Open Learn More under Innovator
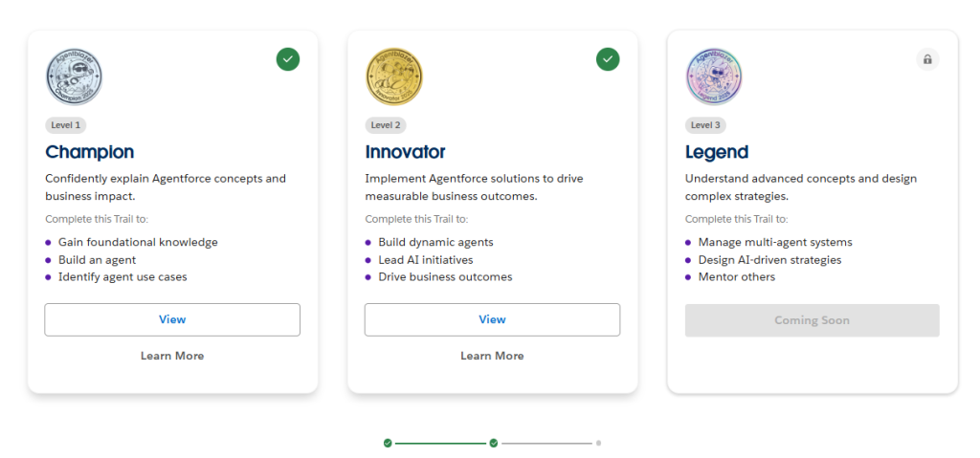The image size is (980, 458). point(493,356)
